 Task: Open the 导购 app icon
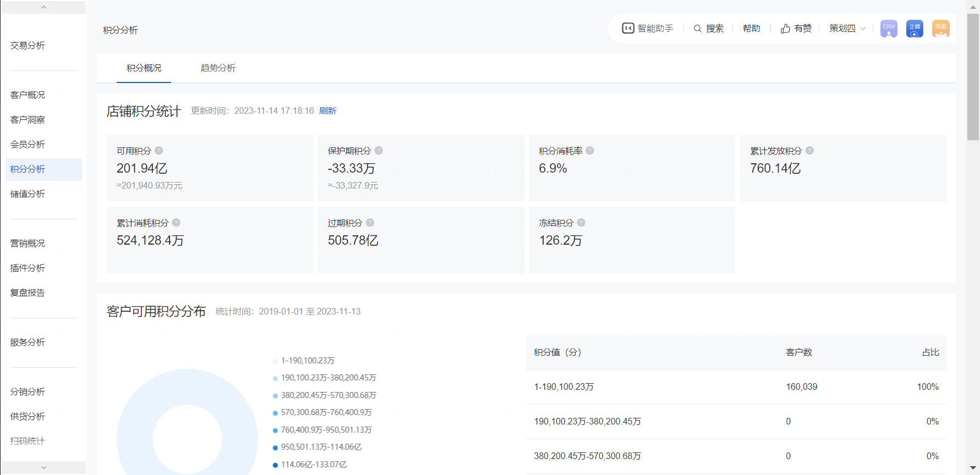pos(940,29)
